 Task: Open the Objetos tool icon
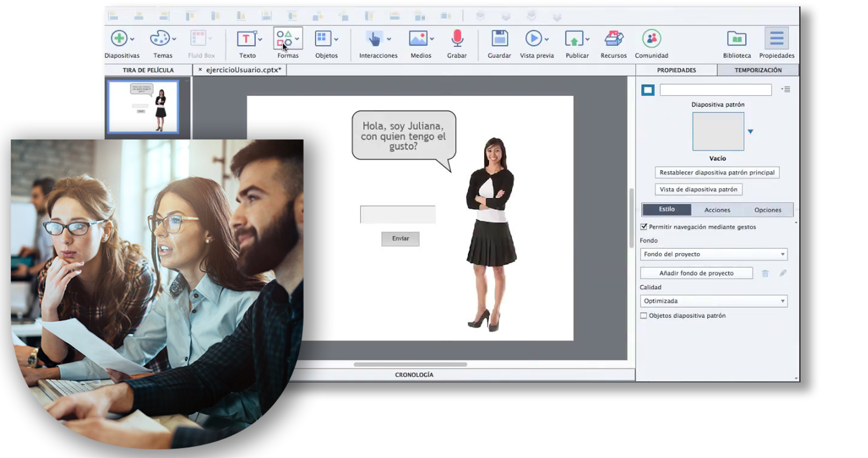tap(323, 39)
